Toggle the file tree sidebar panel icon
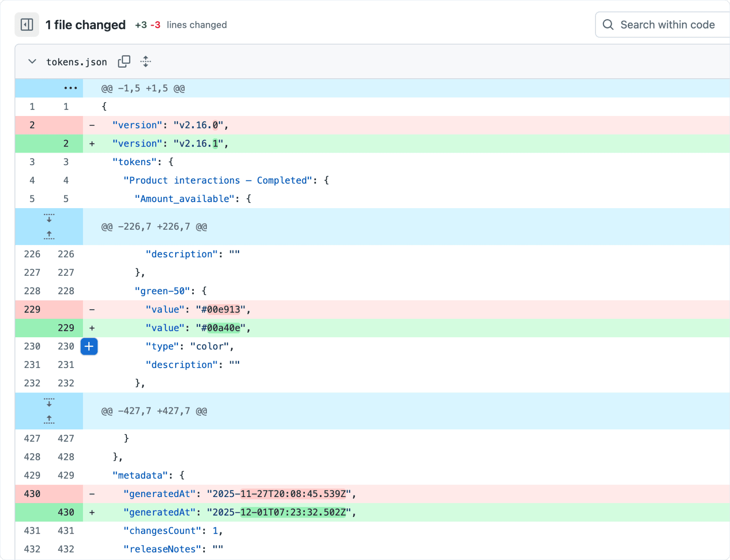 (27, 25)
